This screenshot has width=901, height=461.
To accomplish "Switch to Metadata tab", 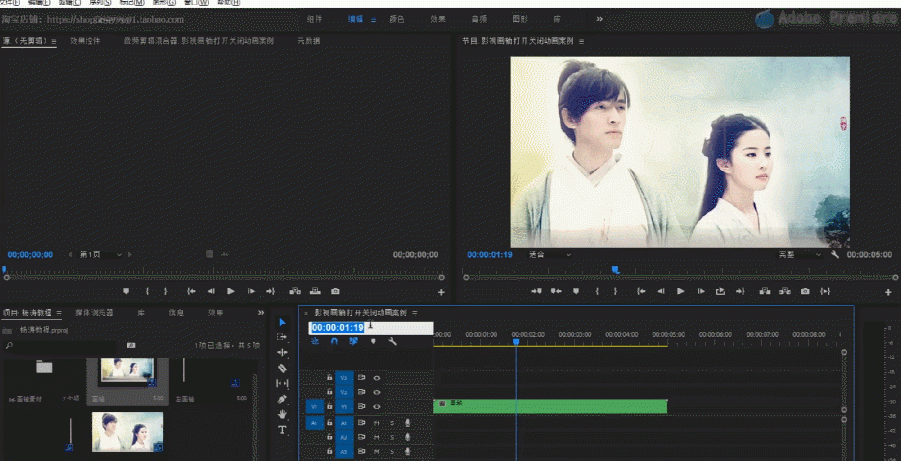I will tap(309, 41).
